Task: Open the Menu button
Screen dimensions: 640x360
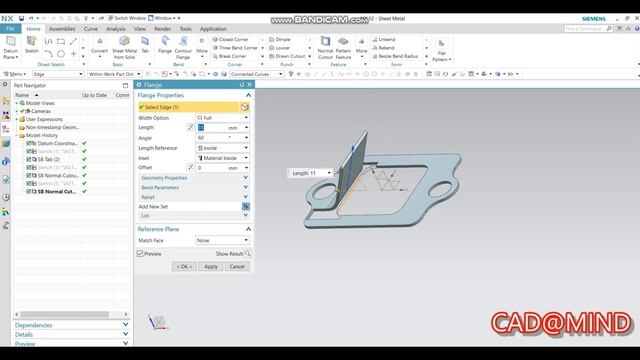Action: point(15,74)
